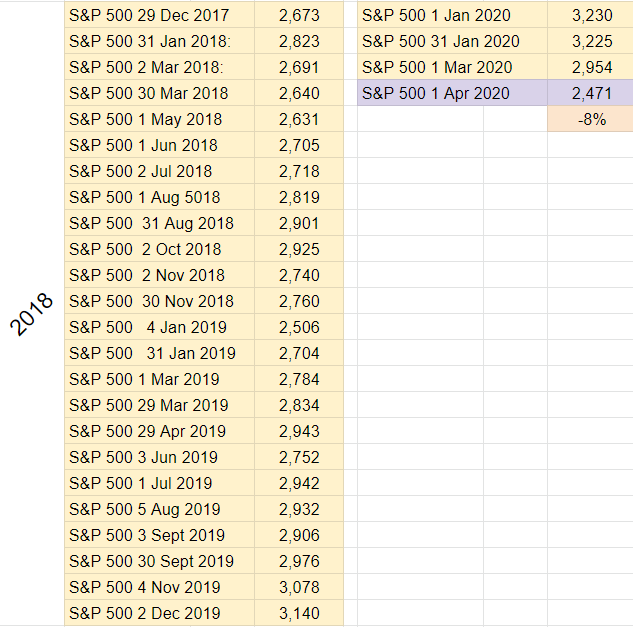Select cell 'S&P 500 1 Jan 2020'
This screenshot has height=627, width=633.
pos(452,15)
